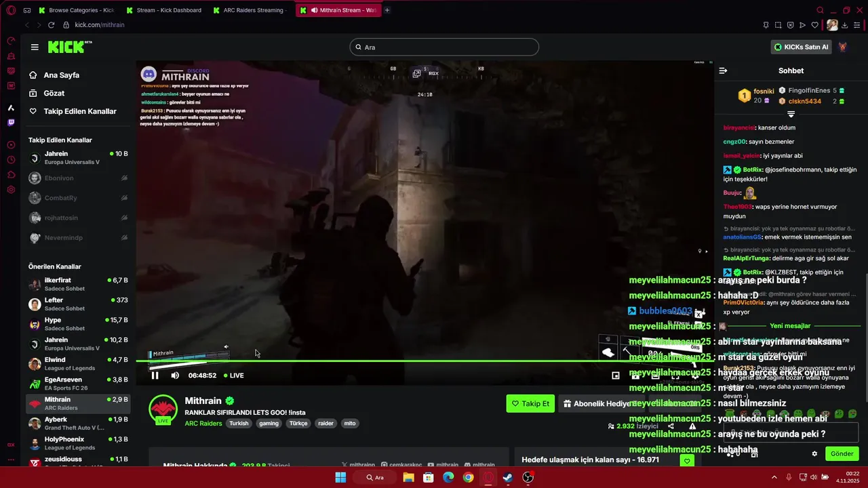The width and height of the screenshot is (868, 488).
Task: Reload the current page
Action: tap(51, 25)
